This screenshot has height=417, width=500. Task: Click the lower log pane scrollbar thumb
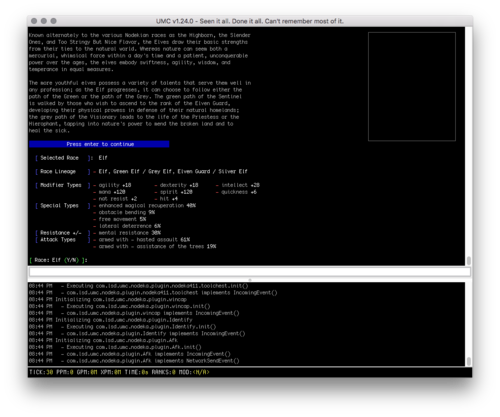coord(469,361)
